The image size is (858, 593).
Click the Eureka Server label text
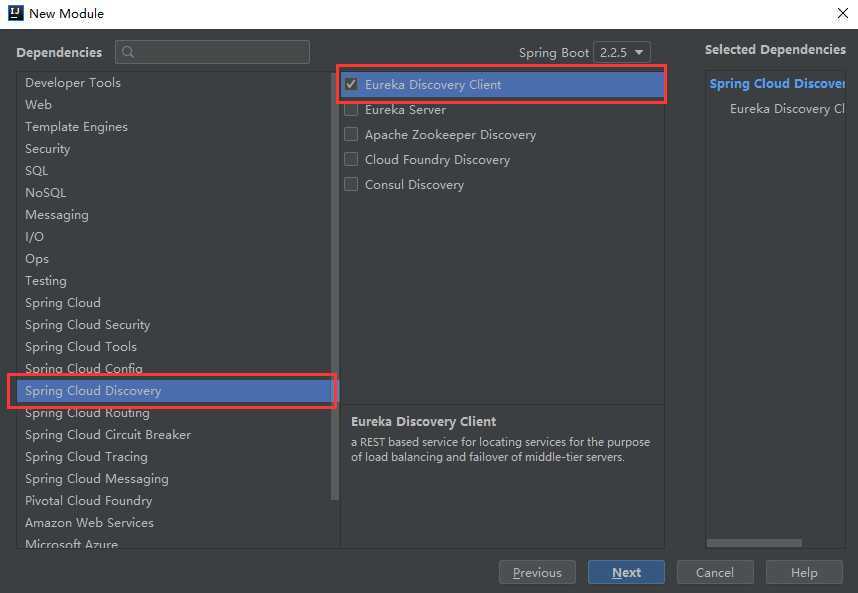point(405,109)
